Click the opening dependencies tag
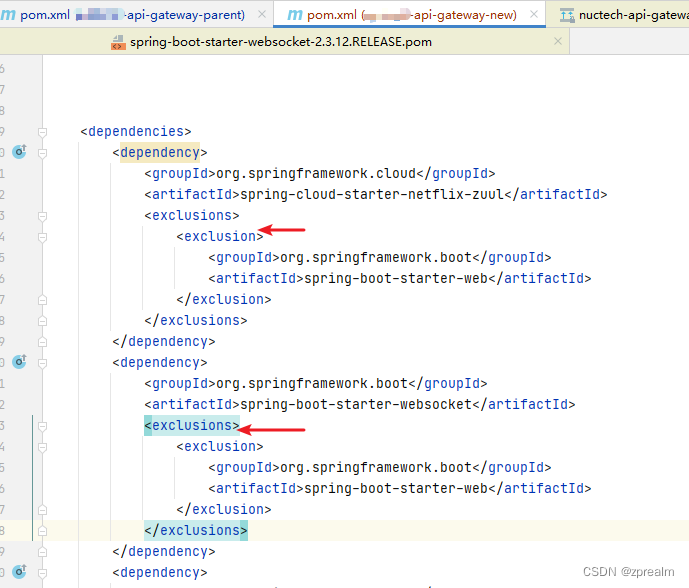Screen dimensions: 689x588 136,131
